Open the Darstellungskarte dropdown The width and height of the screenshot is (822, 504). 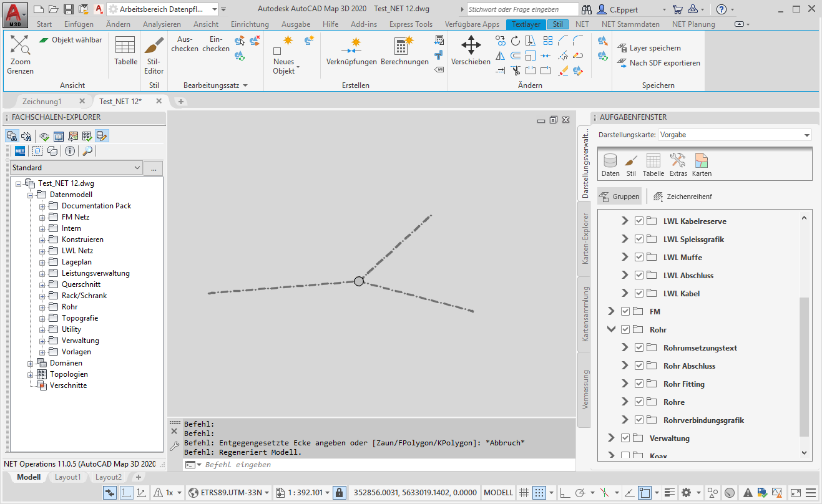pos(735,135)
